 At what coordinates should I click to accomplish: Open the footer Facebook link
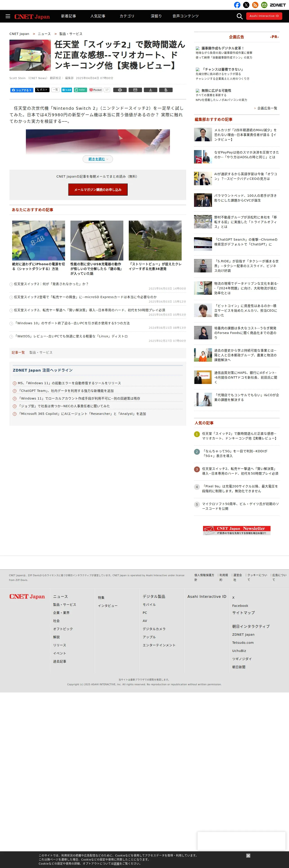pyautogui.click(x=240, y=606)
